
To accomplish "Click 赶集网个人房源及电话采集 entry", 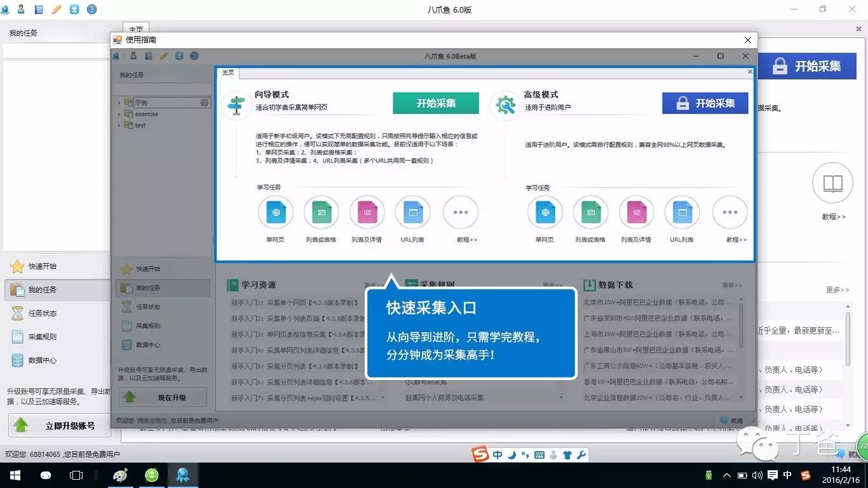I will coord(445,398).
